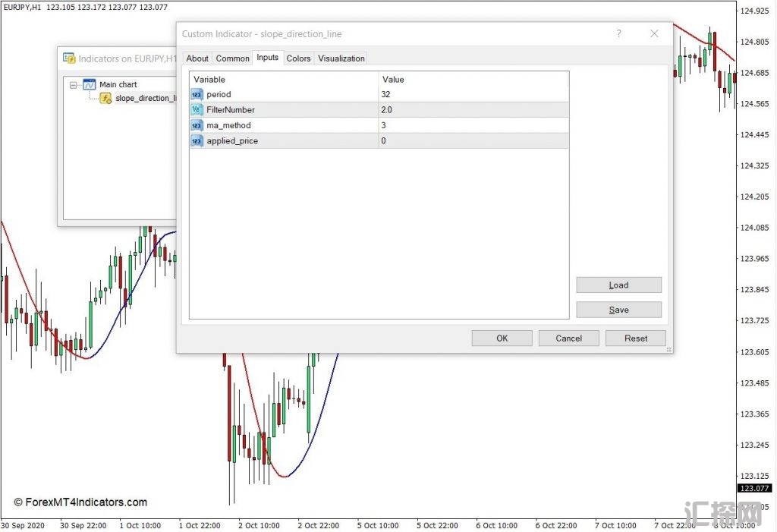Click the applied_price variable icon
777x532 pixels.
[x=197, y=140]
